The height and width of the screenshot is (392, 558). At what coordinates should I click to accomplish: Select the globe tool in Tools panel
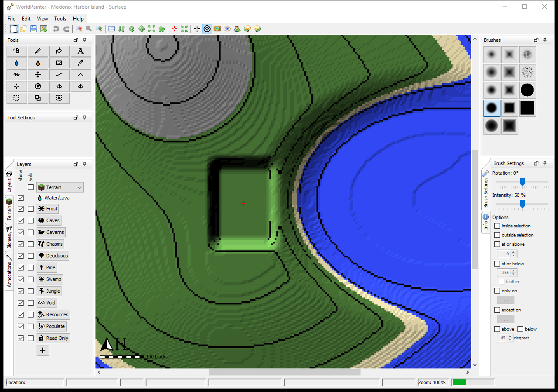(x=38, y=86)
